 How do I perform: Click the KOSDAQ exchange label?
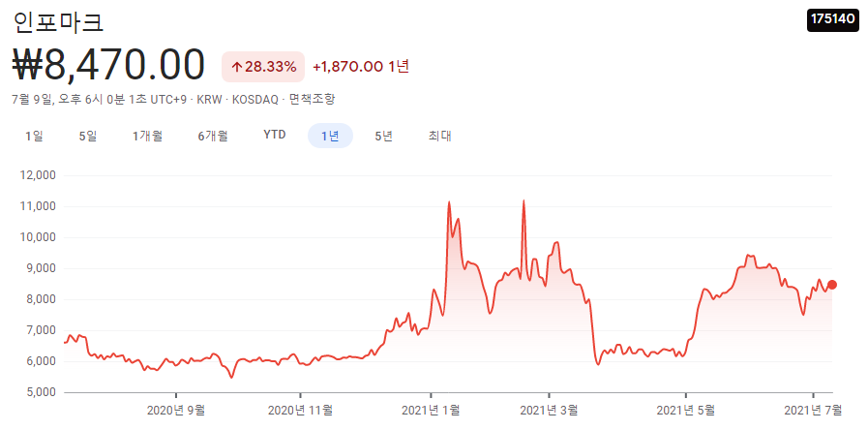coord(255,99)
